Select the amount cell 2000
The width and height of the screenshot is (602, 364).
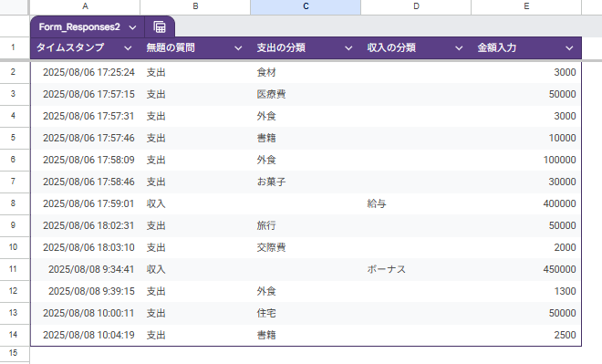[x=526, y=247]
